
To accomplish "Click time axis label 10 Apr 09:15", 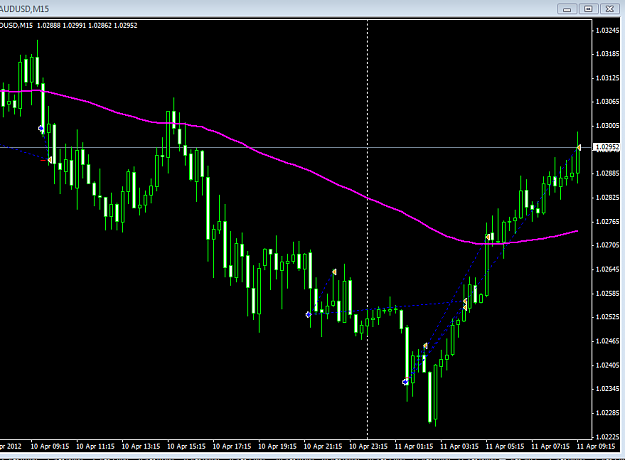I will (x=50, y=446).
